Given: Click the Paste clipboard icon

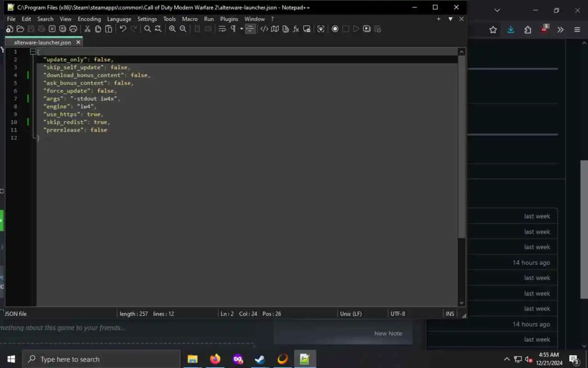Looking at the screenshot, I should [108, 29].
